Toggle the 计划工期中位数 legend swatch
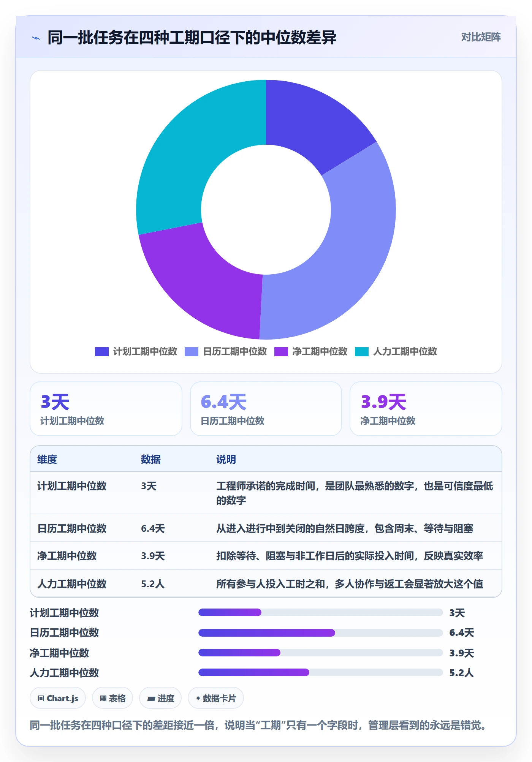 (x=102, y=352)
